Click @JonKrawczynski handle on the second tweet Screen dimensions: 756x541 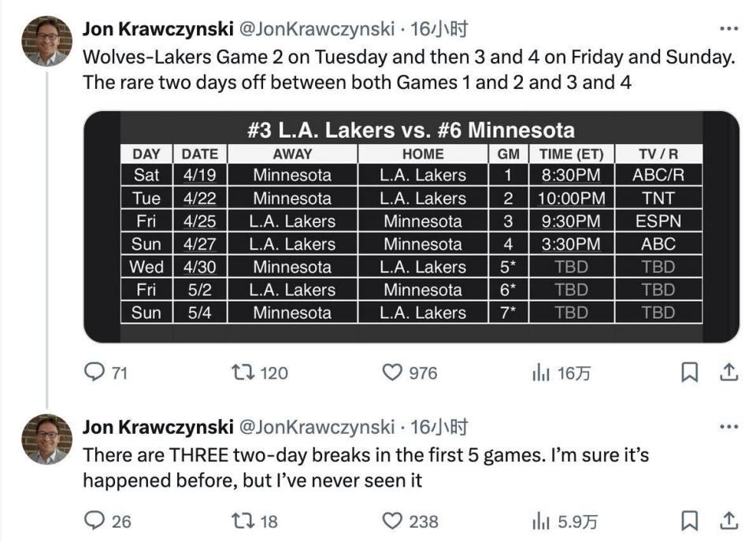pos(316,428)
